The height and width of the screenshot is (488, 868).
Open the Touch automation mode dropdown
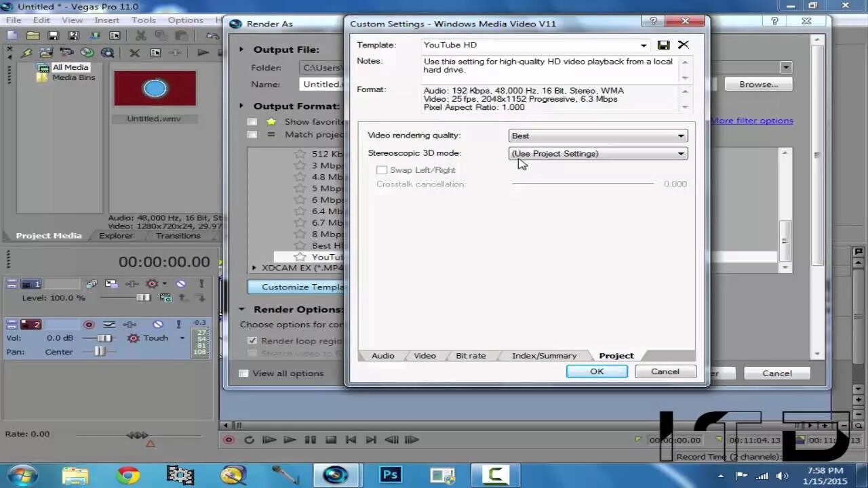tap(182, 338)
